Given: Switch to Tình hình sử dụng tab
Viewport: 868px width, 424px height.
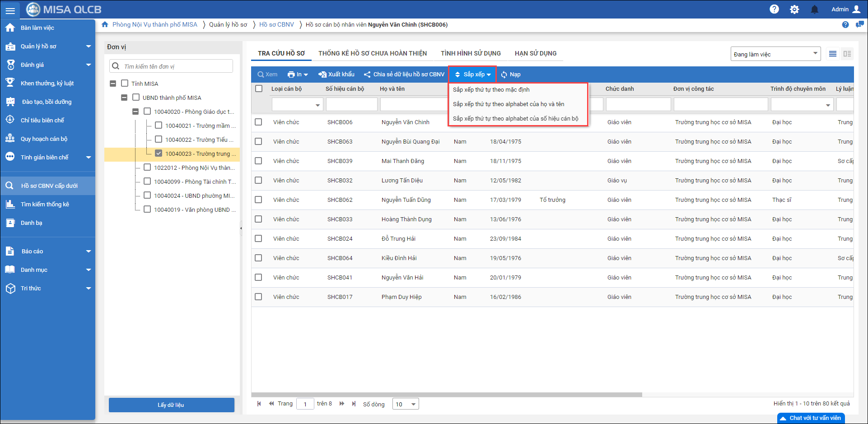Looking at the screenshot, I should 471,53.
